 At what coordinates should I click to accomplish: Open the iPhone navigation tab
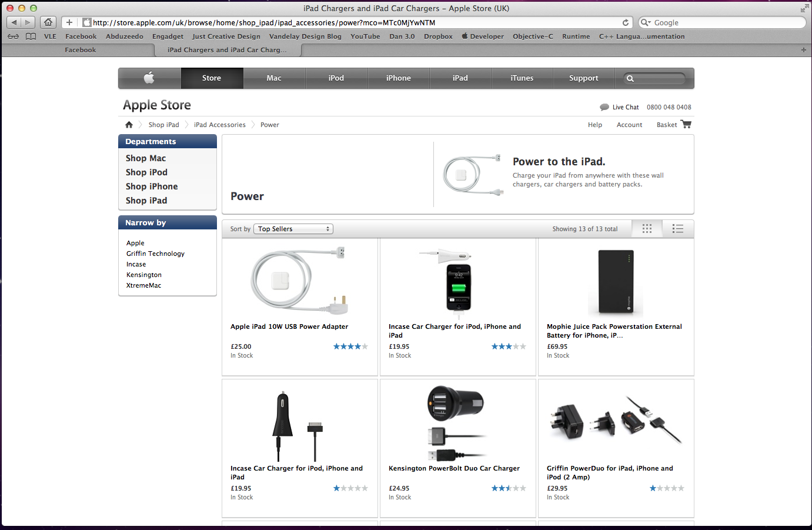pyautogui.click(x=399, y=78)
